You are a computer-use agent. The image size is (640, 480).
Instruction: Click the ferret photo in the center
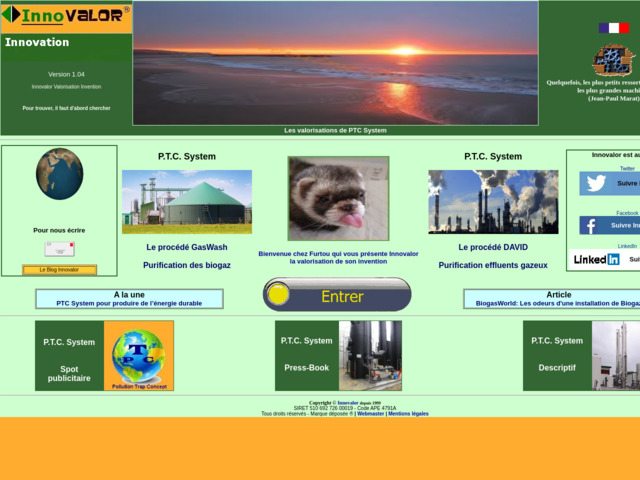[338, 199]
